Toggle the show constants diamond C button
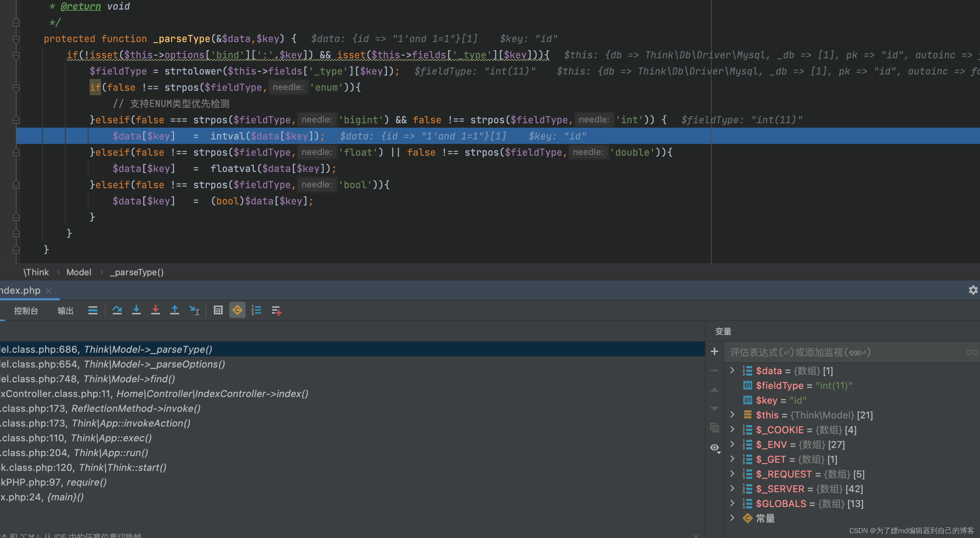Screen dimensions: 980x538 click(x=237, y=310)
